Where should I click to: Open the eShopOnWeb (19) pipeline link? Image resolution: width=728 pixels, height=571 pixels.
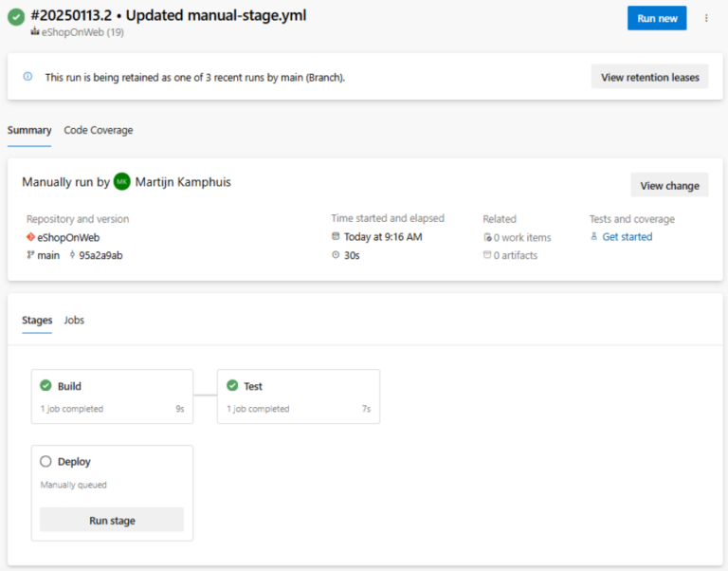[x=82, y=32]
